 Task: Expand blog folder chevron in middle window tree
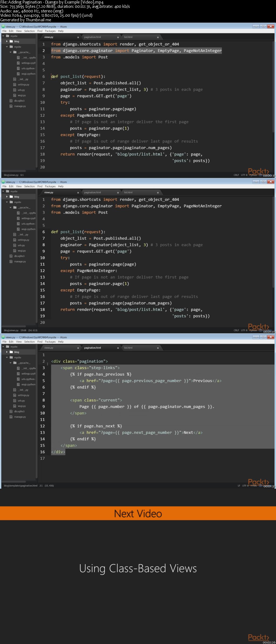[x=7, y=197]
